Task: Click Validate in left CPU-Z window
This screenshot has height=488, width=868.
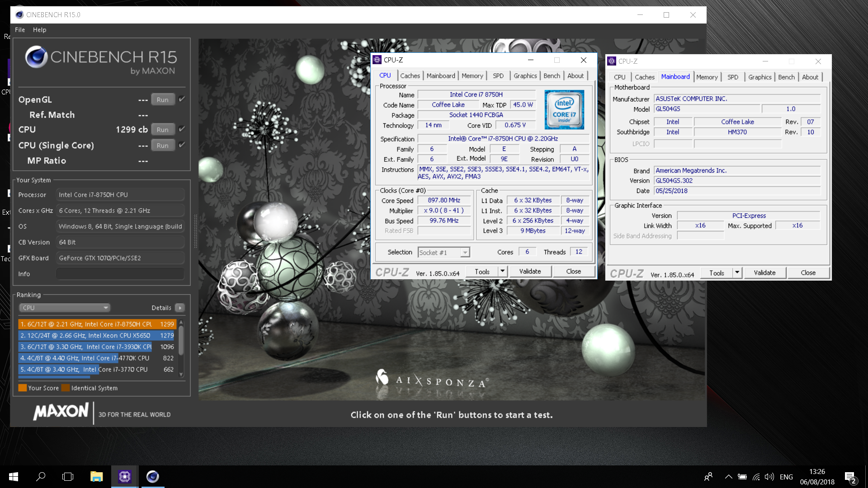Action: [x=530, y=272]
